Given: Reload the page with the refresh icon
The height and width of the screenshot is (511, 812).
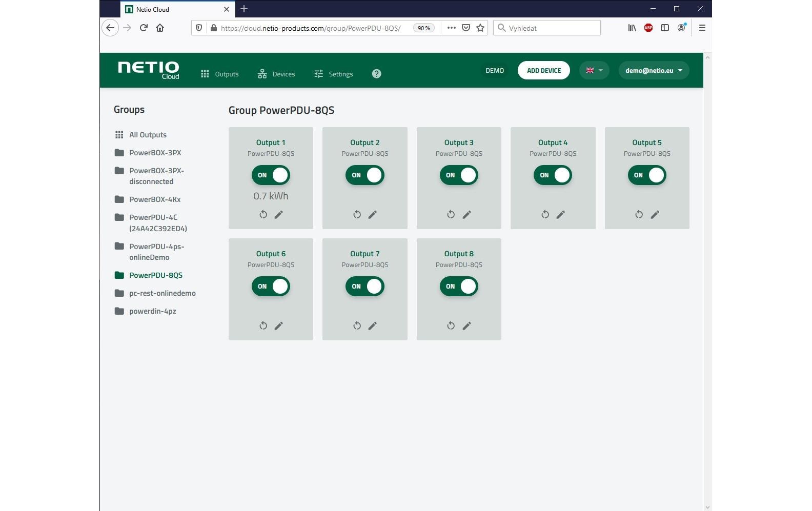Looking at the screenshot, I should pyautogui.click(x=144, y=28).
